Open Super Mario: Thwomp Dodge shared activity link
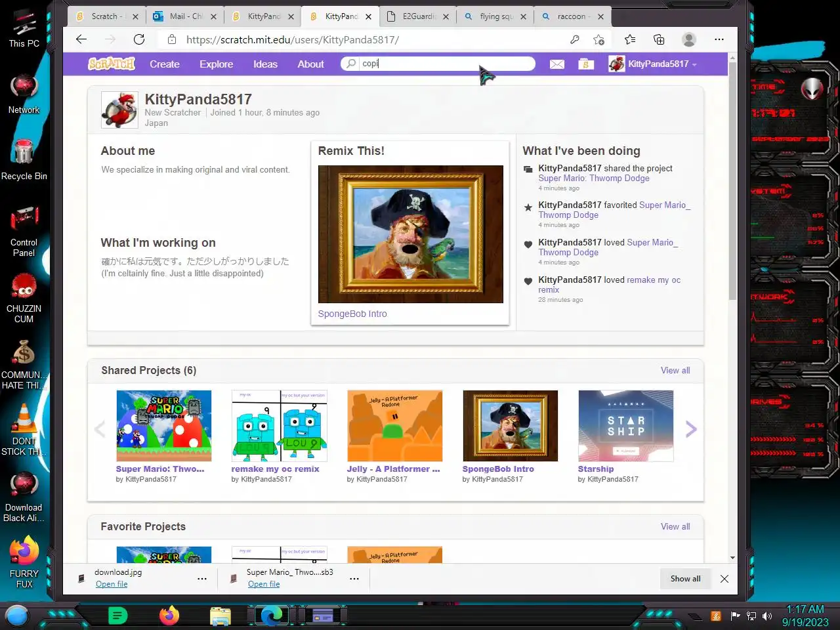Screen dimensions: 840x630 (x=594, y=178)
